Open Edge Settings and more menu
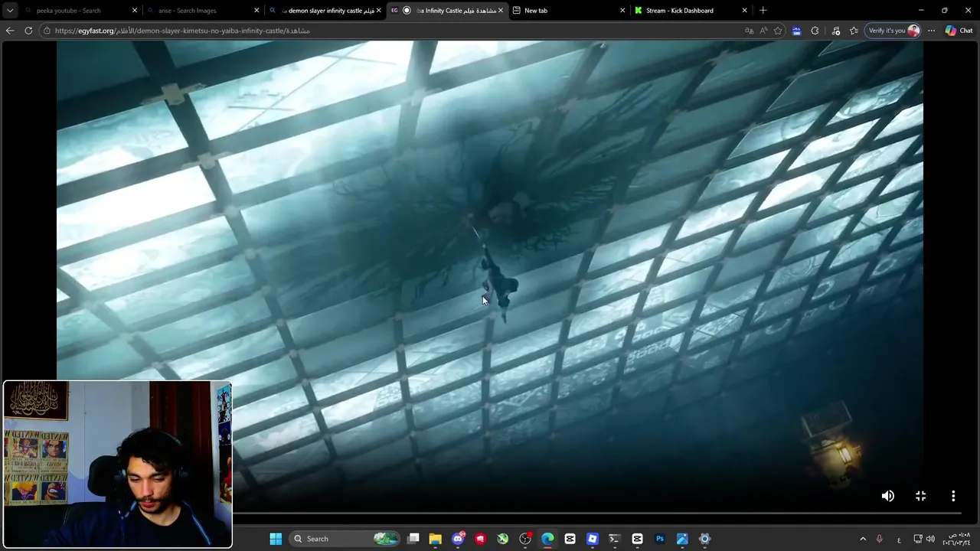The height and width of the screenshot is (551, 980). pyautogui.click(x=931, y=31)
